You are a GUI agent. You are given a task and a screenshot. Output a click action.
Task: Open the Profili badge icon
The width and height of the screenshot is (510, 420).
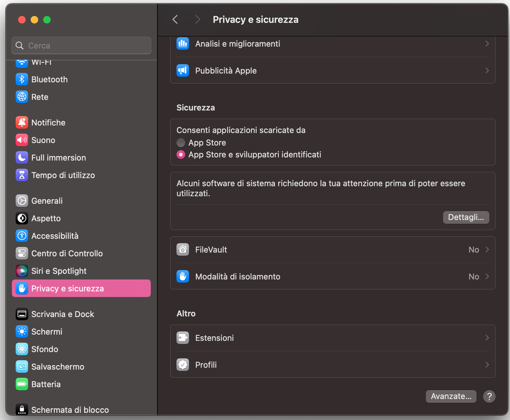(x=183, y=364)
